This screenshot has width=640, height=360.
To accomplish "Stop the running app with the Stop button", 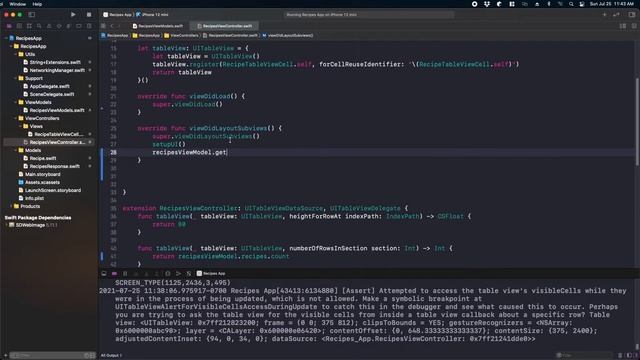I will (89, 14).
